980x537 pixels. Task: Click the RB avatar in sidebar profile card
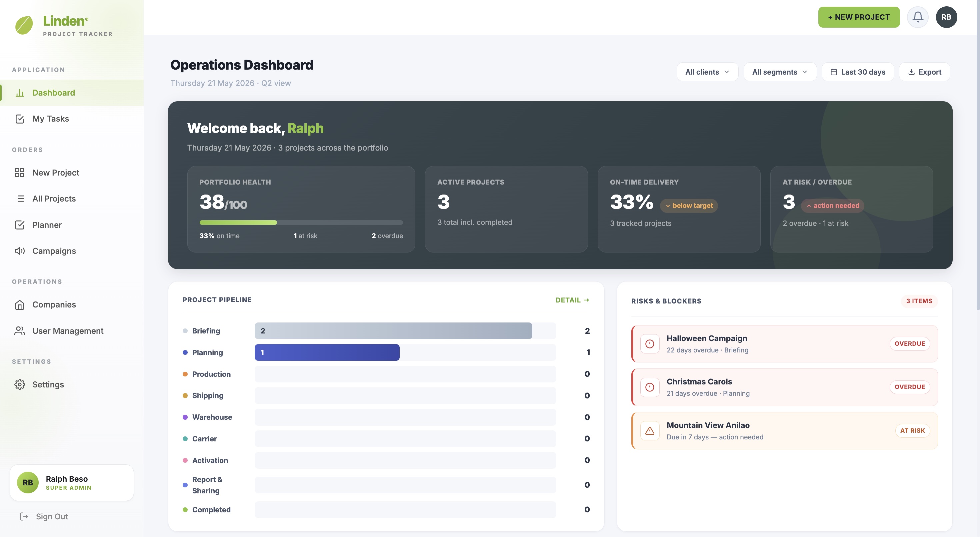click(28, 483)
